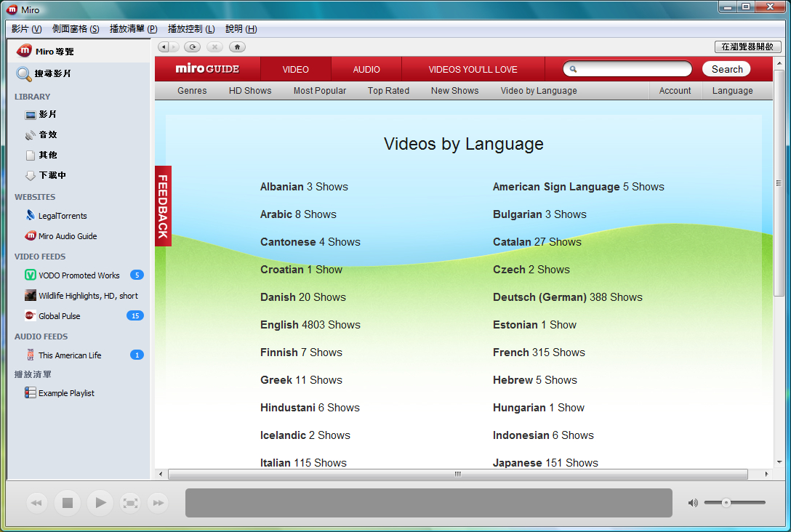The image size is (791, 532).
Task: Go to the guide home page icon
Action: click(x=237, y=47)
